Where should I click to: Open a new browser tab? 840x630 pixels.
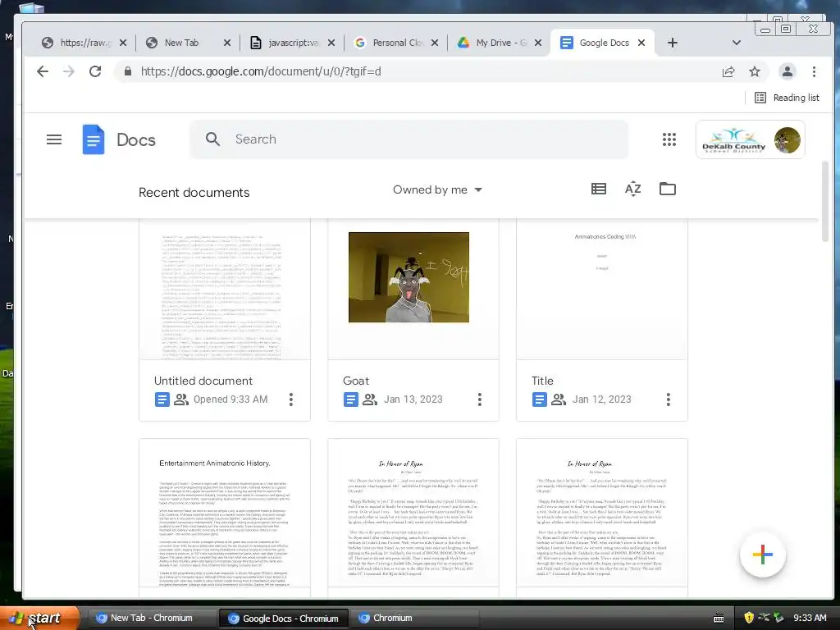click(673, 43)
